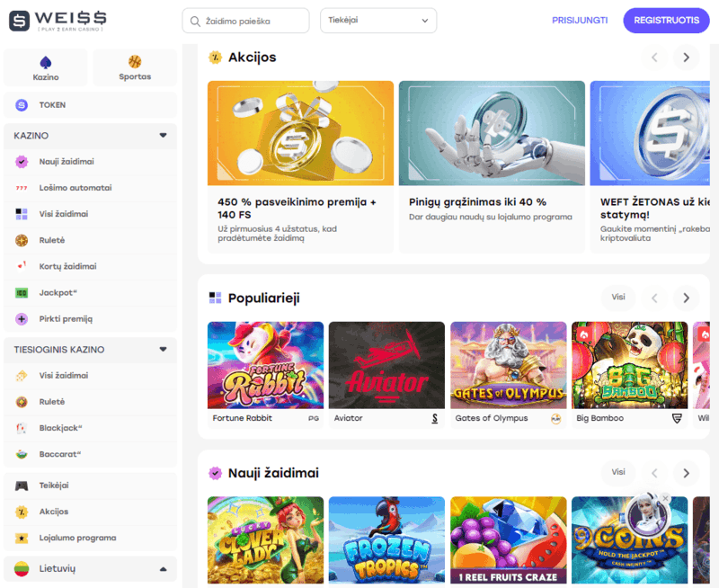This screenshot has width=719, height=588.
Task: Click the Blackjack cards icon
Action: (x=22, y=428)
